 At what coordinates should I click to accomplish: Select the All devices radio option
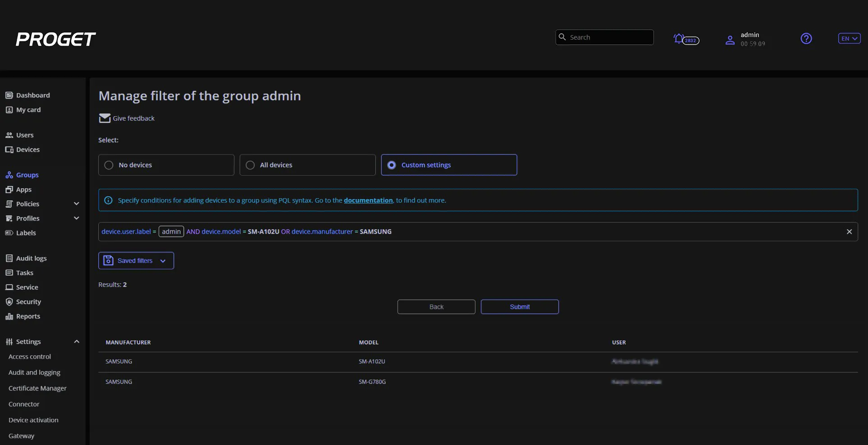[x=307, y=165]
